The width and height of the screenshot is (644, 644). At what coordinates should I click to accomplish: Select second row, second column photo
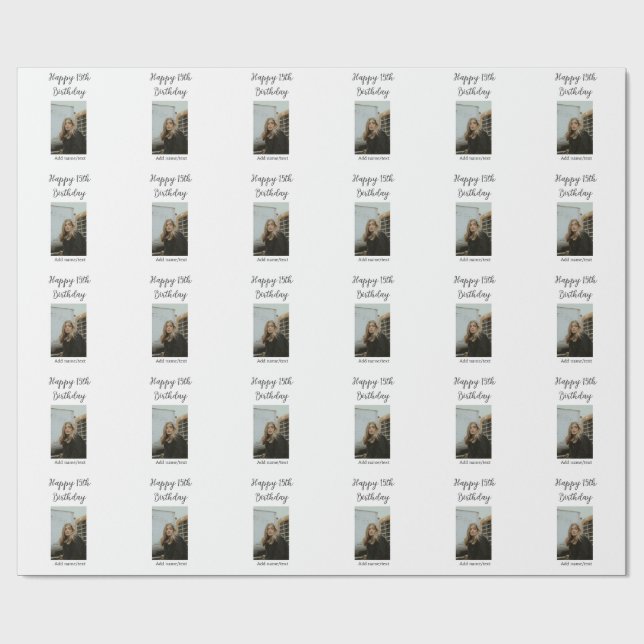click(x=169, y=230)
